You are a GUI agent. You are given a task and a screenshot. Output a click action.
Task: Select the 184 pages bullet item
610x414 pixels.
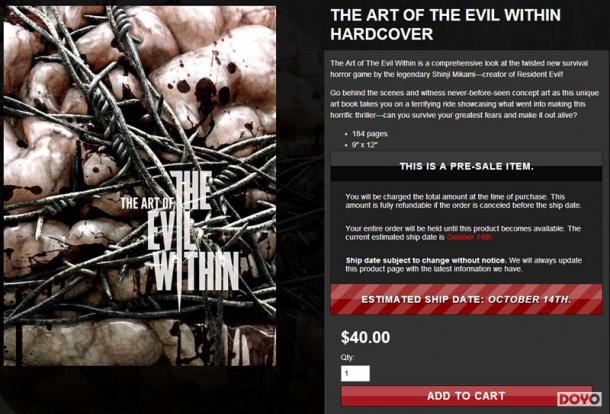(370, 134)
